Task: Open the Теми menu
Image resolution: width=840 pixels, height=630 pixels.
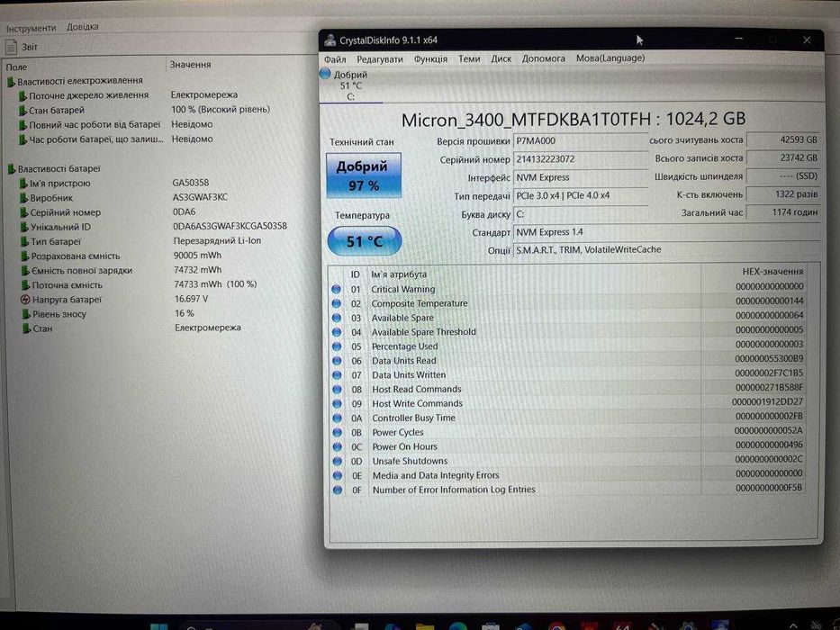Action: (469, 58)
